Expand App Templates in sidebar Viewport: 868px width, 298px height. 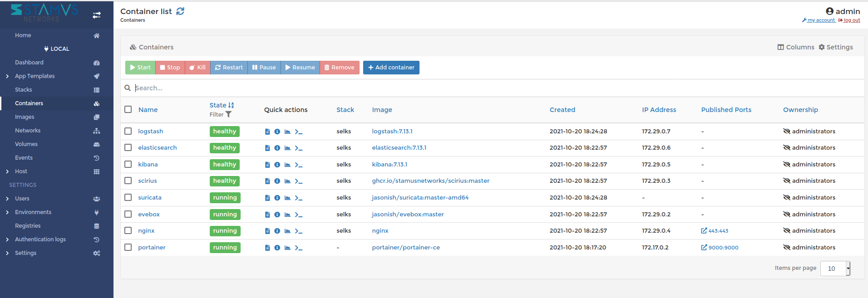coord(7,76)
